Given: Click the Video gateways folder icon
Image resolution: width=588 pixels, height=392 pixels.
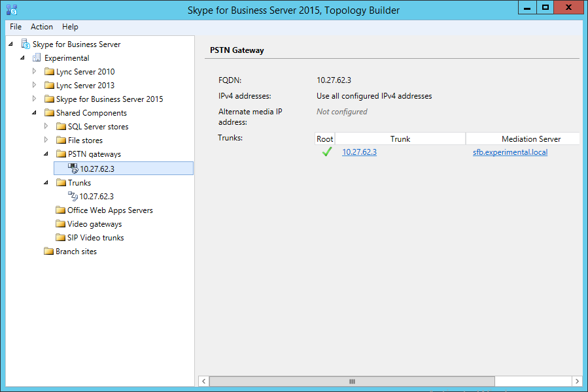Looking at the screenshot, I should (x=61, y=224).
